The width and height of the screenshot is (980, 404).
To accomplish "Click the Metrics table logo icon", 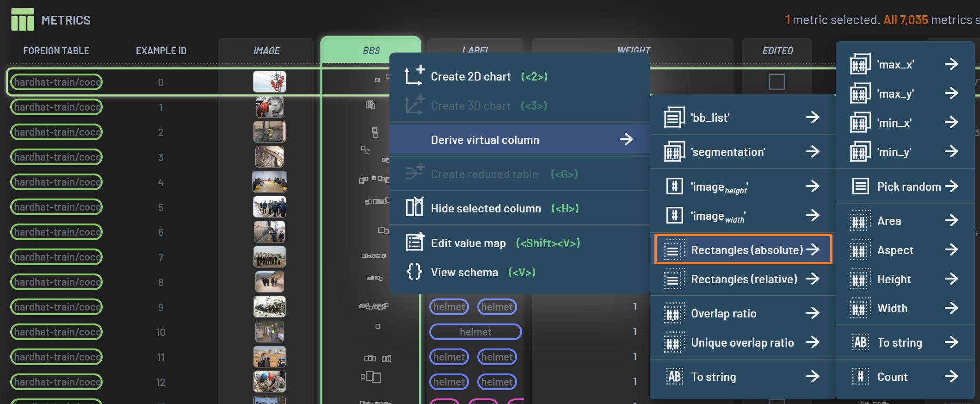I will [23, 20].
